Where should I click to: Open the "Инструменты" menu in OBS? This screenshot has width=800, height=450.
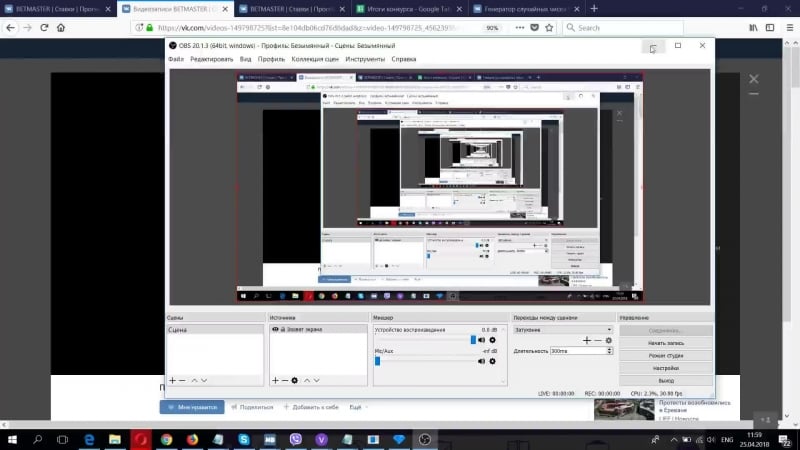point(365,59)
